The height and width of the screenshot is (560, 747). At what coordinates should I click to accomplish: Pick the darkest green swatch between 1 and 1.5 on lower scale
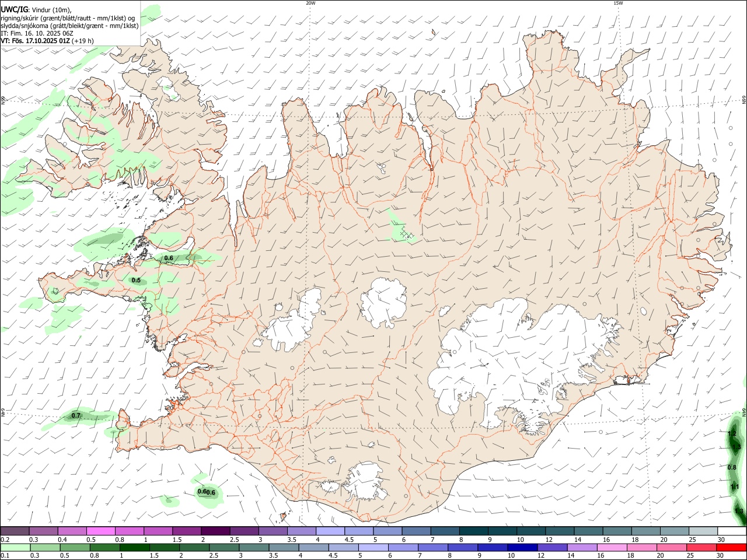pyautogui.click(x=135, y=548)
